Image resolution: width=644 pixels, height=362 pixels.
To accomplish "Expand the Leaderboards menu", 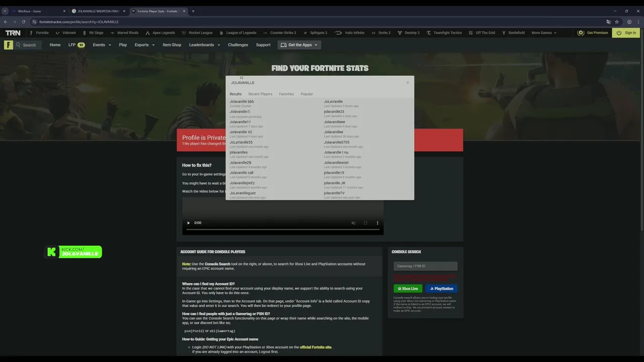I will coord(204,45).
